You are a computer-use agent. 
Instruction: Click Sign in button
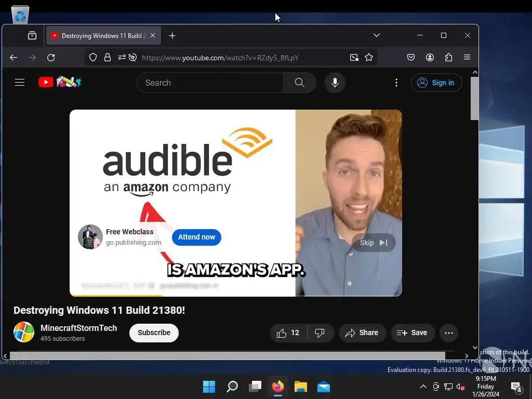pyautogui.click(x=436, y=83)
